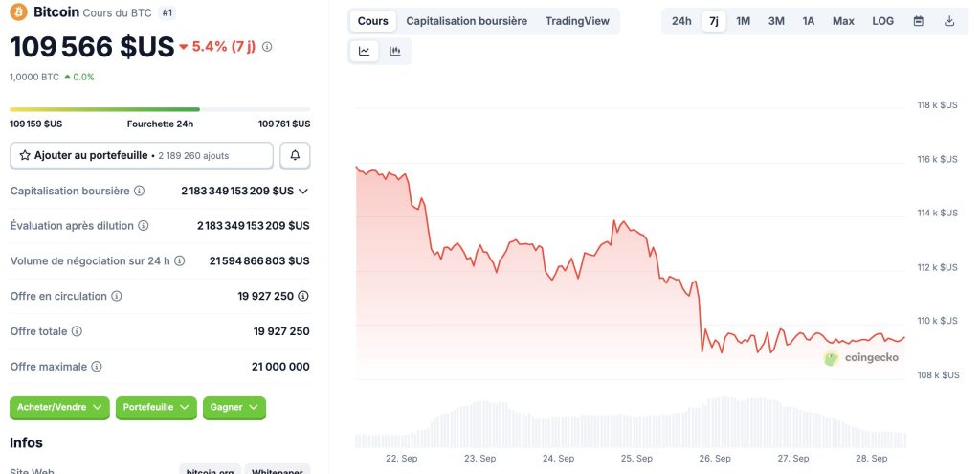The height and width of the screenshot is (474, 980).
Task: Open the calendar date range picker
Action: pyautogui.click(x=919, y=21)
